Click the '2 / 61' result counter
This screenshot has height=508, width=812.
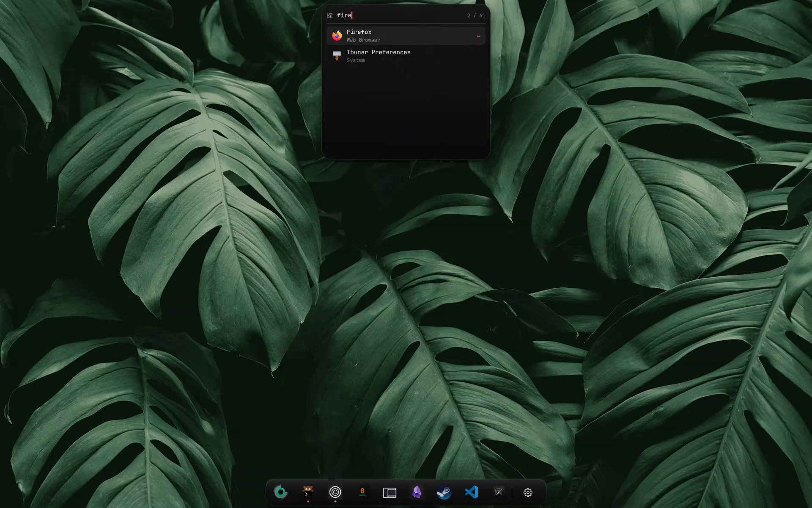pos(476,16)
